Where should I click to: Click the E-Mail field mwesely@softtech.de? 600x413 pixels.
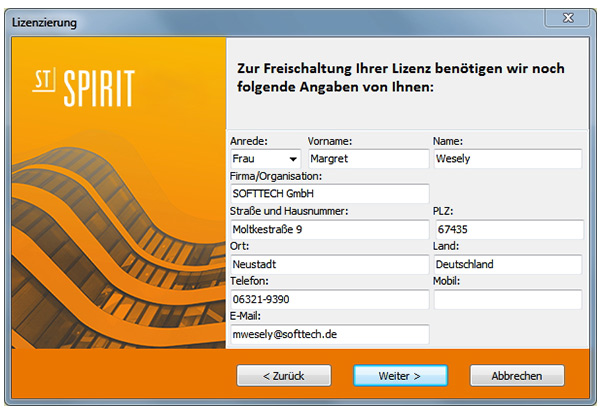tap(330, 334)
